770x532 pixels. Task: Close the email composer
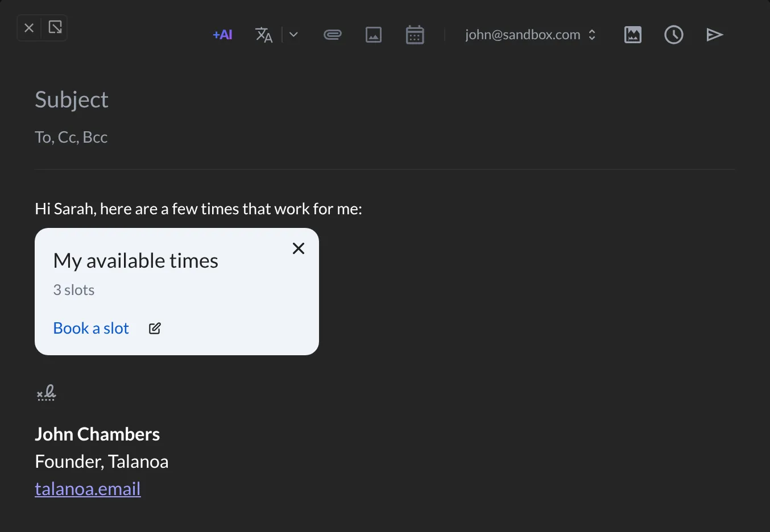[x=30, y=28]
